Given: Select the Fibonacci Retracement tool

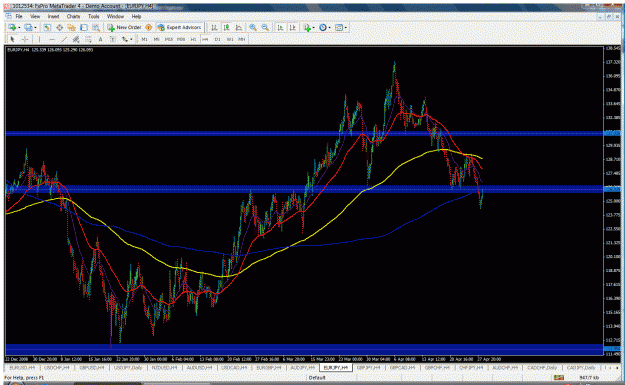Looking at the screenshot, I should [x=88, y=39].
